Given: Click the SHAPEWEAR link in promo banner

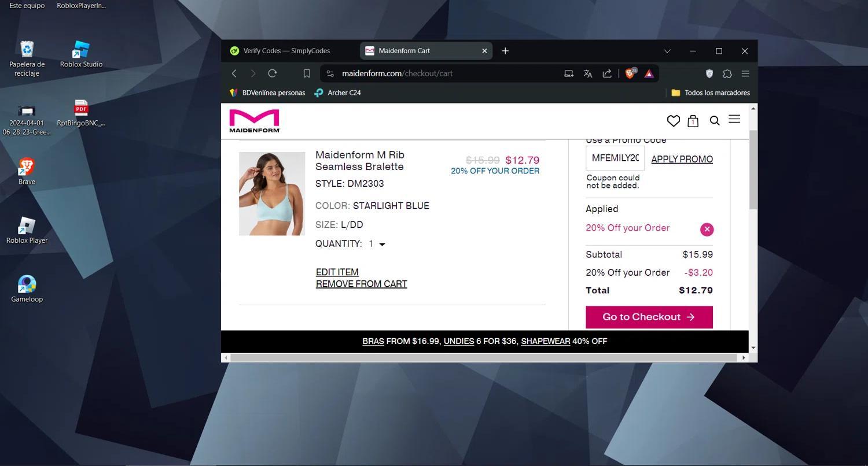Looking at the screenshot, I should coord(546,341).
